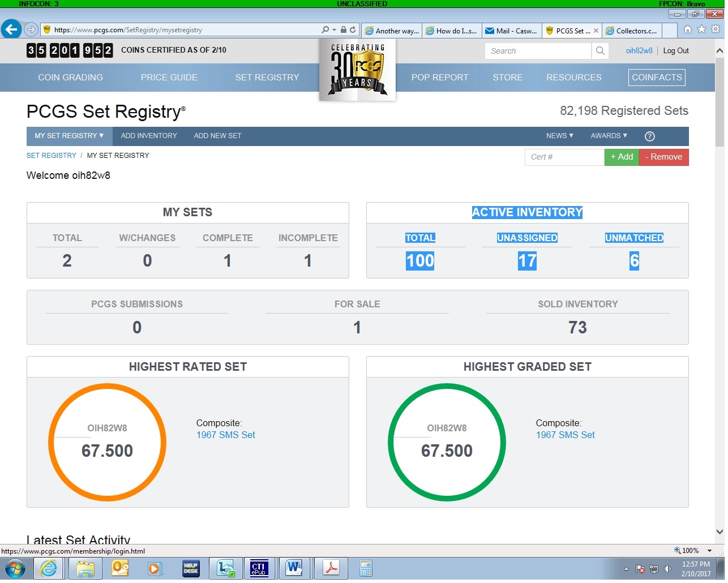Click the red - Remove button

coord(664,157)
